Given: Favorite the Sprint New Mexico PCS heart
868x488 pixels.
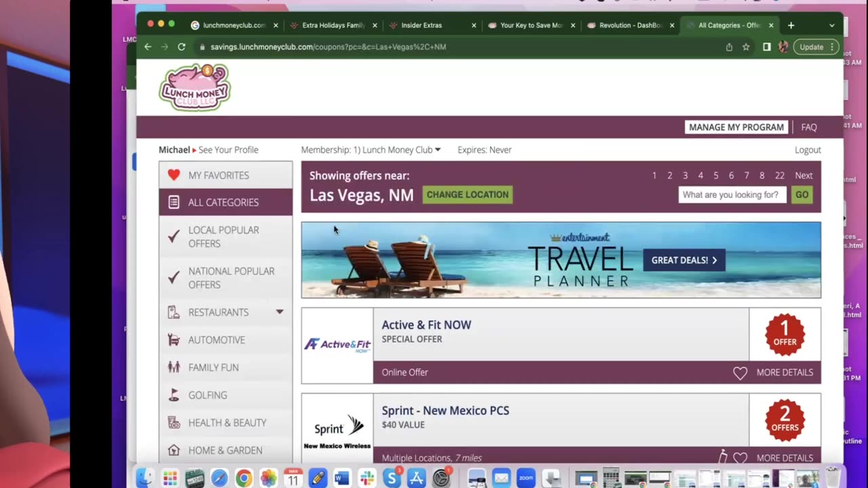Looking at the screenshot, I should coord(740,458).
